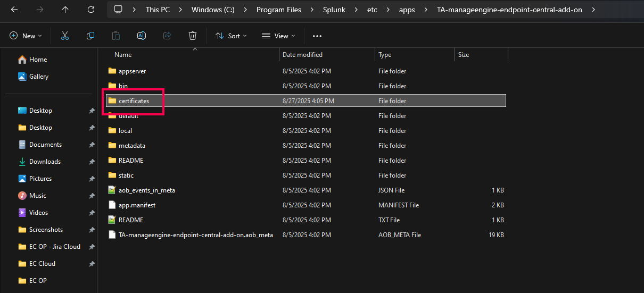
Task: Select the certificates folder
Action: pos(134,101)
